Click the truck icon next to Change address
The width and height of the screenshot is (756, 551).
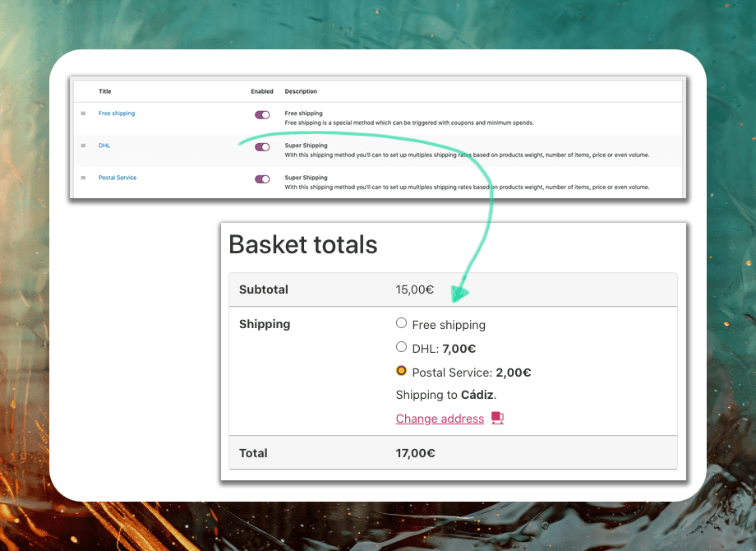point(497,418)
